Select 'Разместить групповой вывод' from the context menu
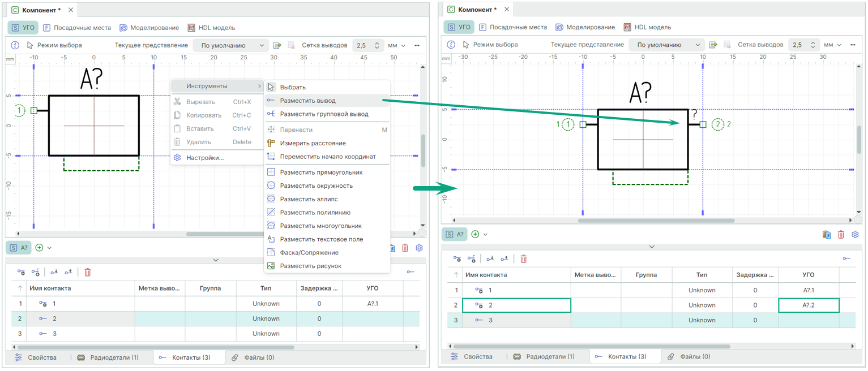 point(324,114)
